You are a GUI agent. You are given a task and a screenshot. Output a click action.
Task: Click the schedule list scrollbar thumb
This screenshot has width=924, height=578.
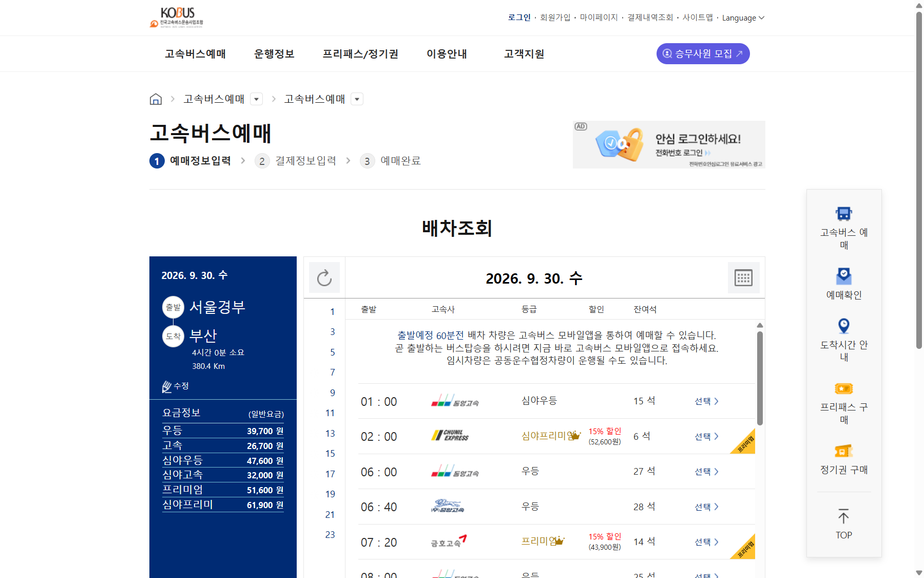pyautogui.click(x=760, y=378)
